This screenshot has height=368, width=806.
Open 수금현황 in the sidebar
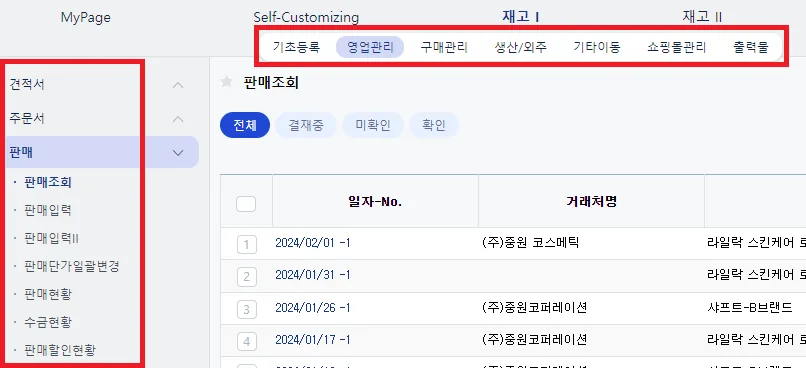[x=48, y=322]
